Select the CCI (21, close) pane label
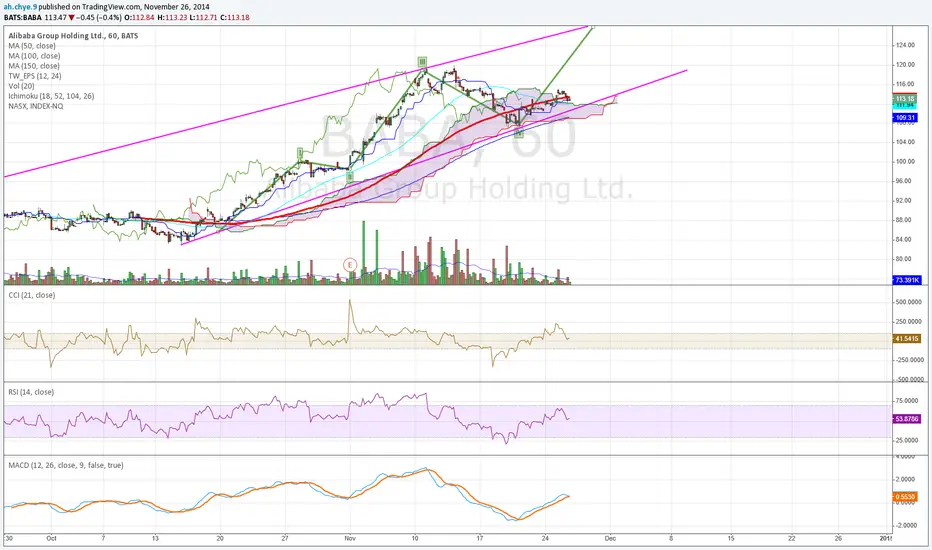 (x=32, y=295)
